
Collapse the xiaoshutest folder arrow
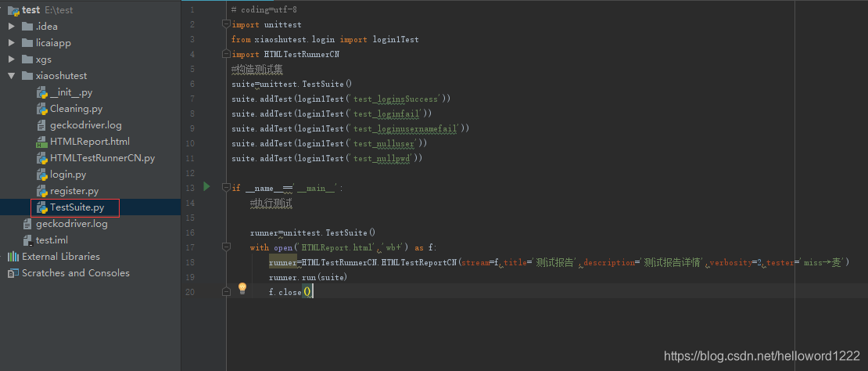click(x=12, y=76)
